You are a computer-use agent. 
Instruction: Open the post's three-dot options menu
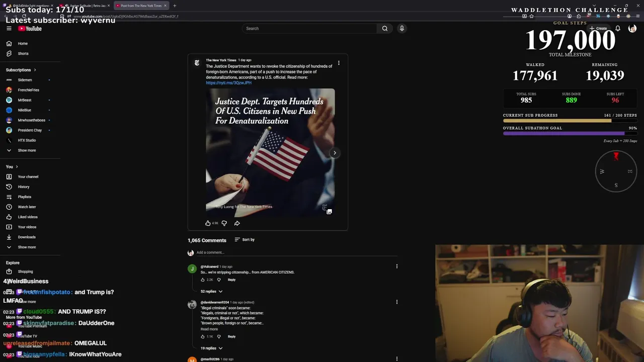339,63
